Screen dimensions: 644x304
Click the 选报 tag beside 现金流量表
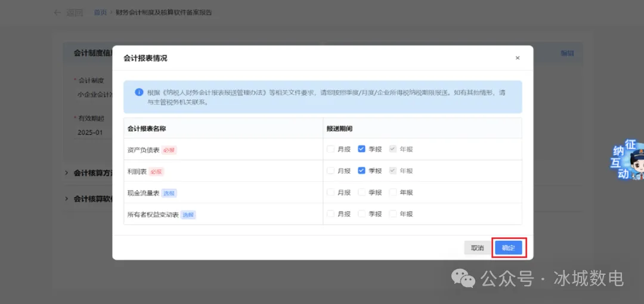[x=169, y=193]
